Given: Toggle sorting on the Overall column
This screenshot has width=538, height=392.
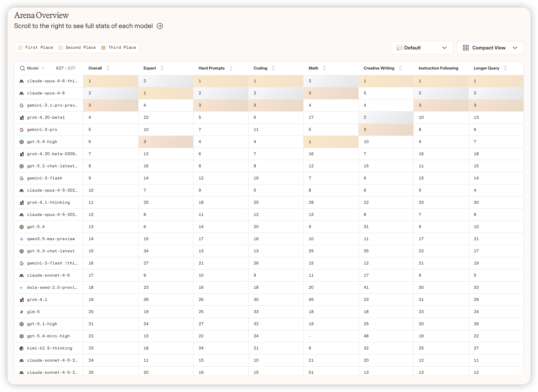Looking at the screenshot, I should coord(108,68).
